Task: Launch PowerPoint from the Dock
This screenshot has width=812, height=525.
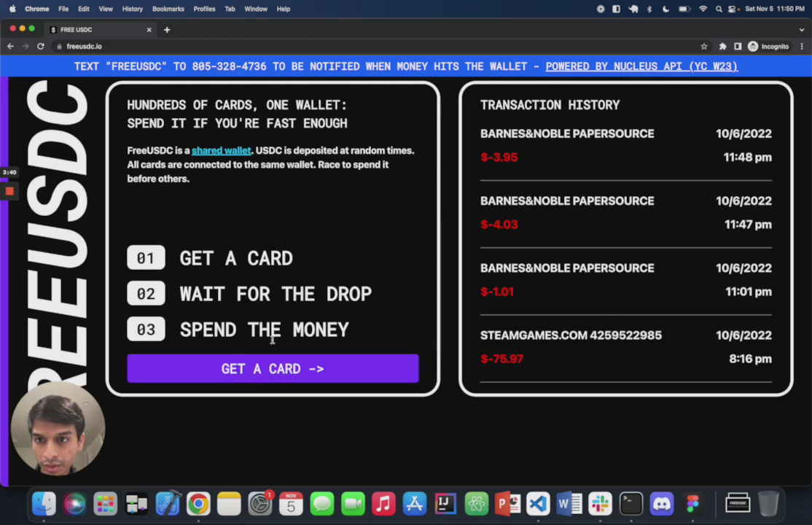Action: click(x=507, y=503)
